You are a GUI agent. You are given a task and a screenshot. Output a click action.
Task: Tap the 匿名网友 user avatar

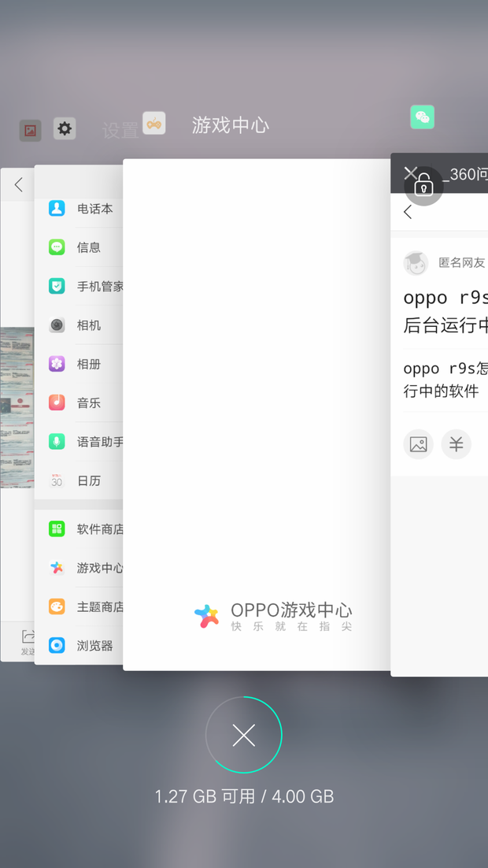coord(416,263)
